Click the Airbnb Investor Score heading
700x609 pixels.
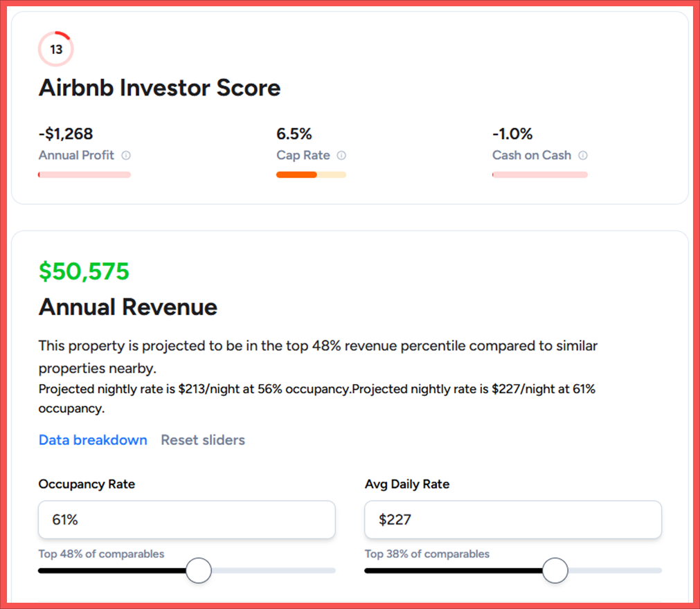[x=159, y=87]
